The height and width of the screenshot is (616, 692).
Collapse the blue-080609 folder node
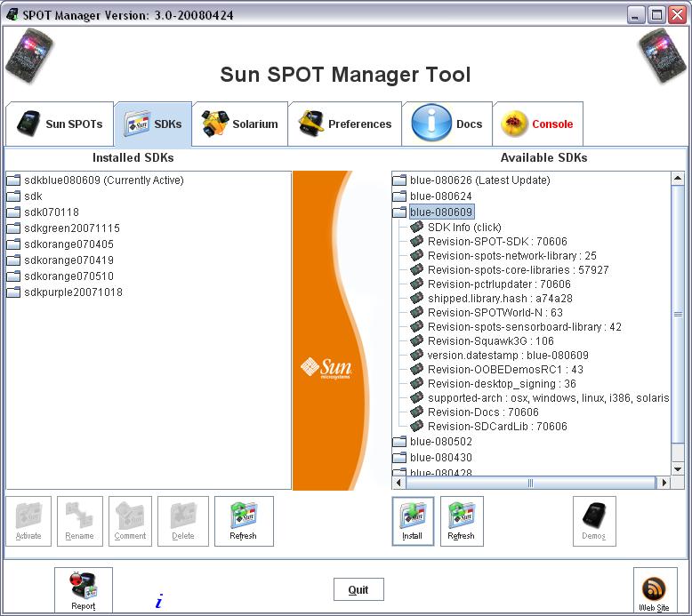[x=399, y=212]
